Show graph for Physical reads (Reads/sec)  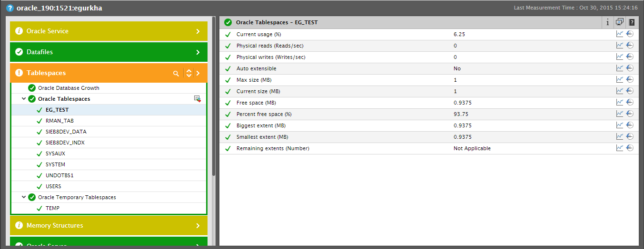click(x=619, y=45)
